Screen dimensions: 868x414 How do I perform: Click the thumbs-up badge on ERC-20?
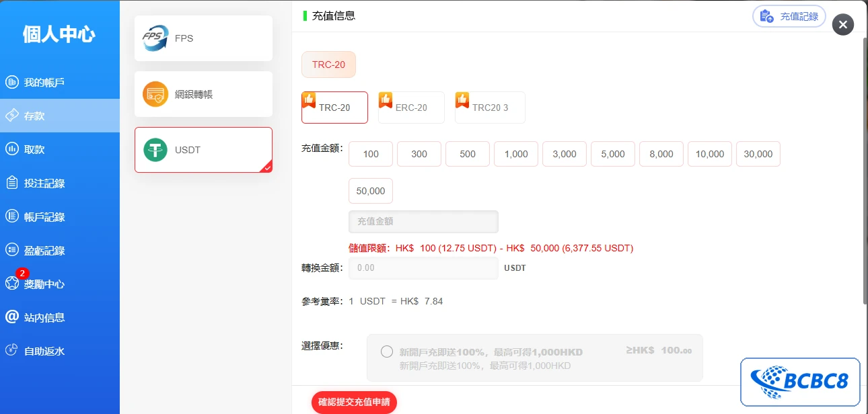[386, 99]
